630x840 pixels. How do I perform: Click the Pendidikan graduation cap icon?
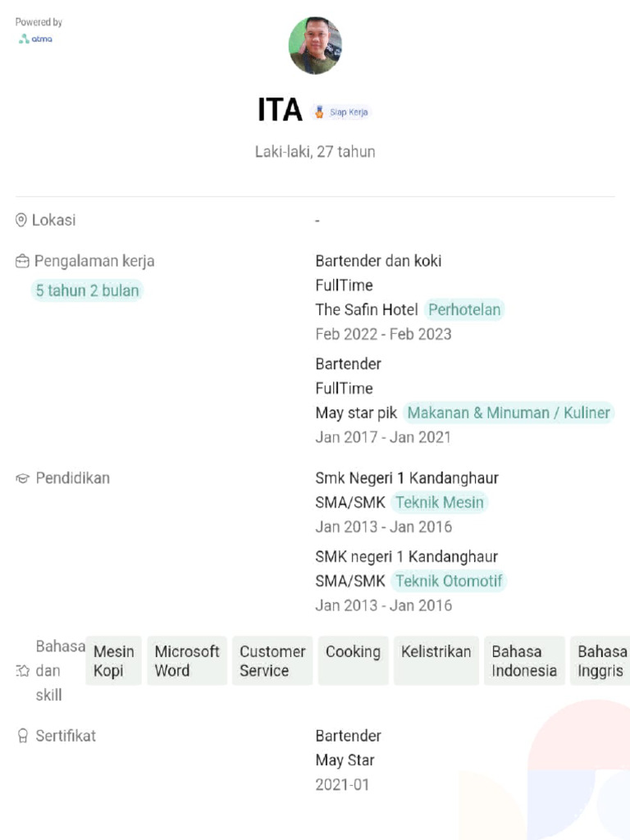coord(22,478)
